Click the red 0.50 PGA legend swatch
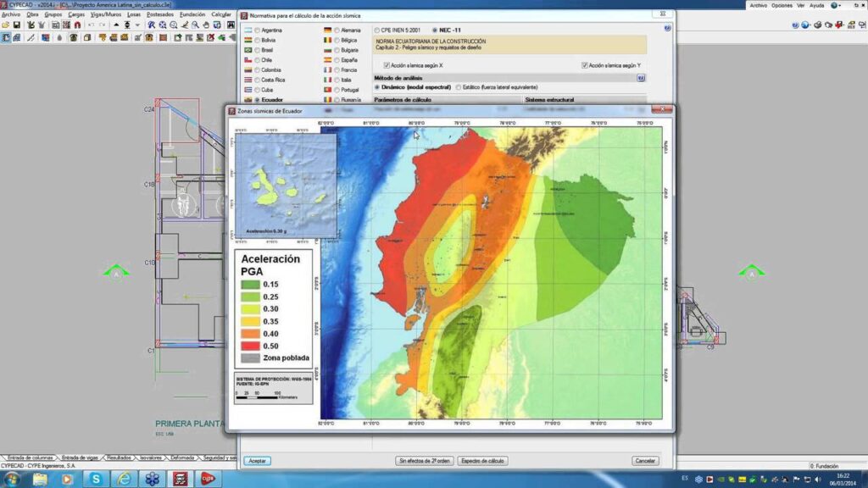This screenshot has width=868, height=488. point(251,346)
